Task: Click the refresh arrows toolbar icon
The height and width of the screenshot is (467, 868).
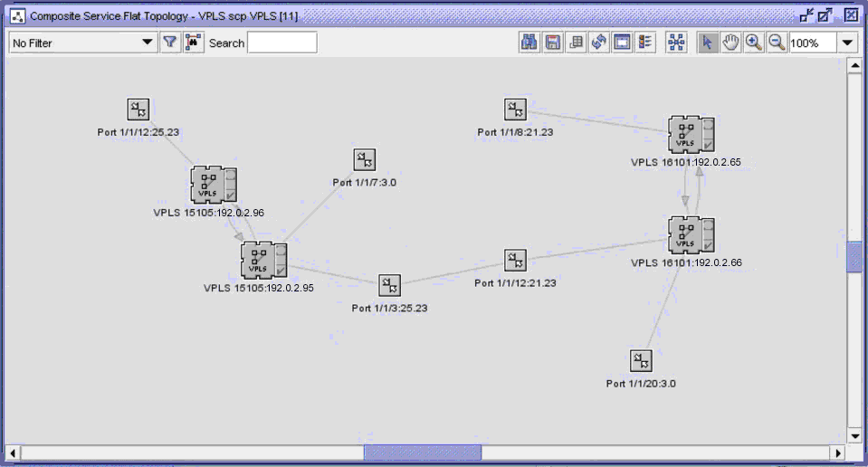Action: [x=599, y=43]
